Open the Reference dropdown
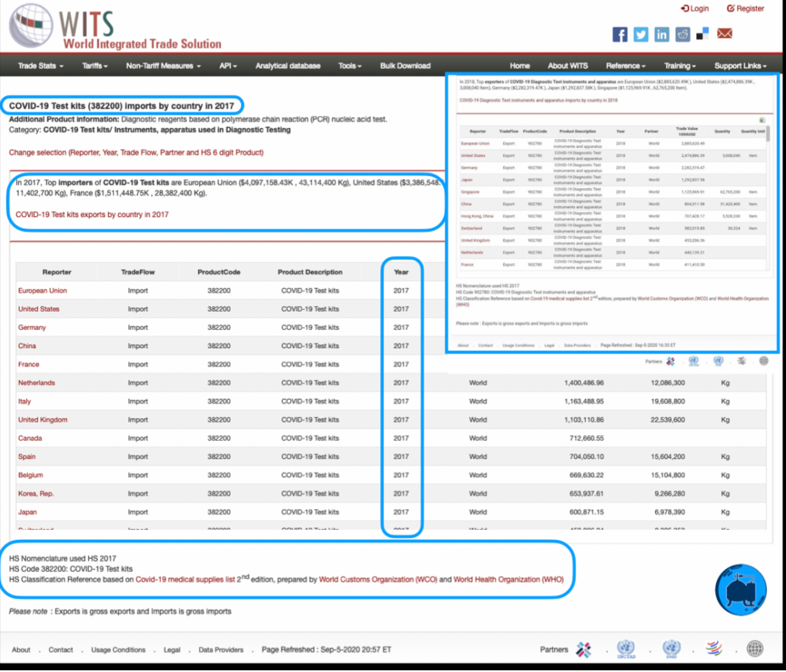The width and height of the screenshot is (786, 672). pos(625,66)
